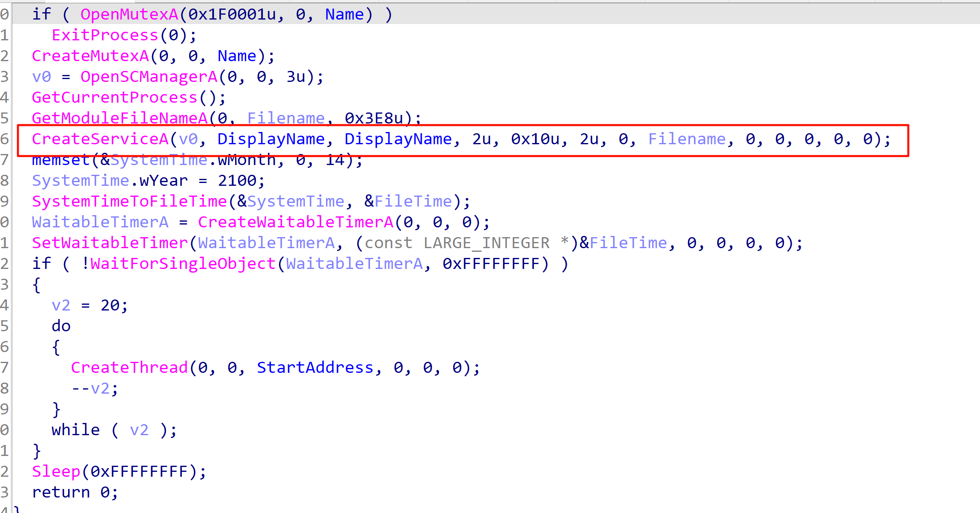Image resolution: width=980 pixels, height=513 pixels.
Task: Click the CreateMutexA function name
Action: point(90,56)
